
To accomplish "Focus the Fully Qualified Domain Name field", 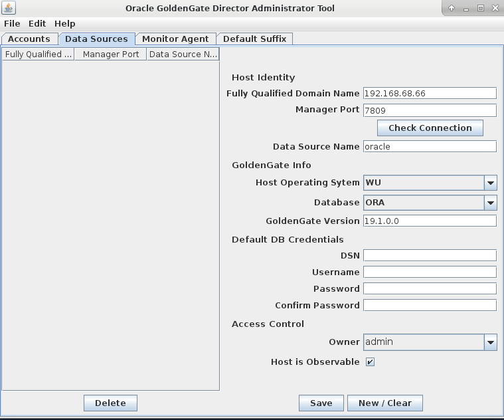I will (x=430, y=94).
